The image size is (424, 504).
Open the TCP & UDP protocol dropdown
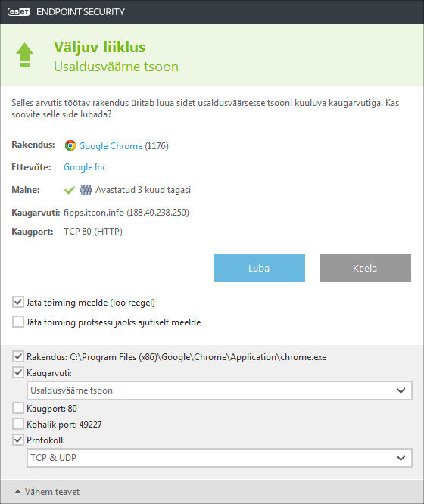click(220, 458)
